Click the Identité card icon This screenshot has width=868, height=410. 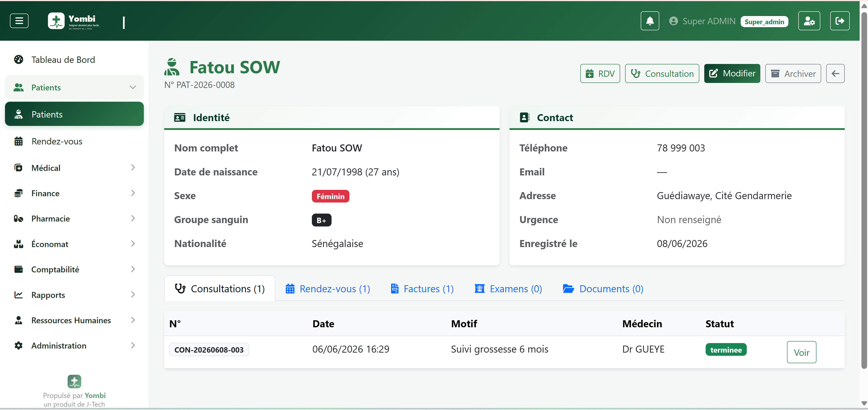[x=180, y=118]
